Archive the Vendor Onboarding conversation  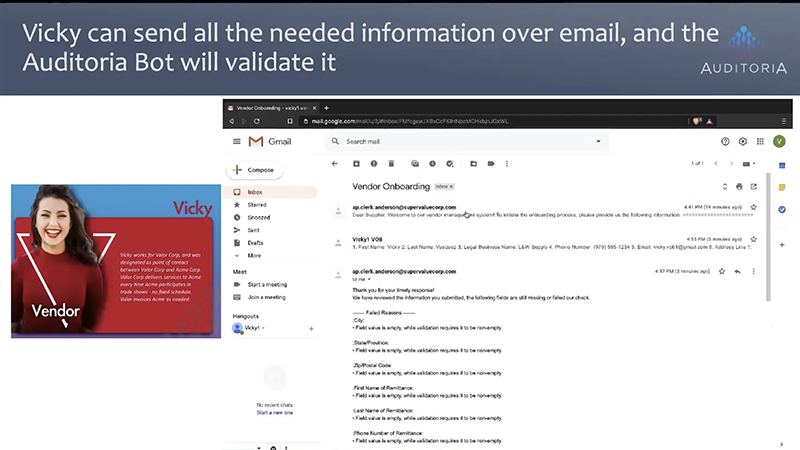click(356, 163)
